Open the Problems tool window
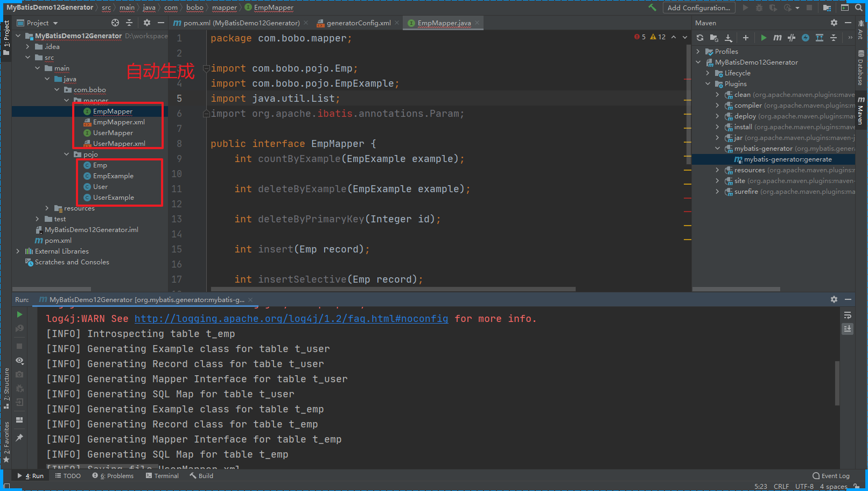 coord(113,476)
